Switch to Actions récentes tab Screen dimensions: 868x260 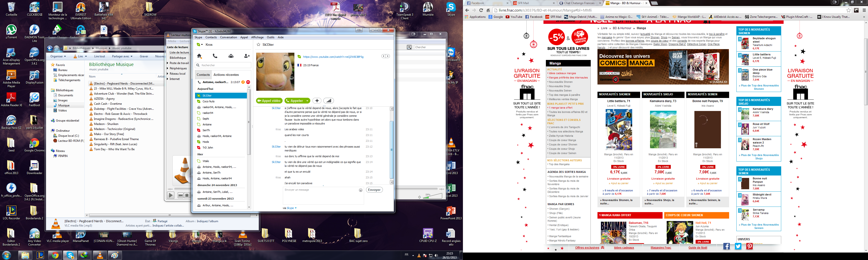[226, 75]
